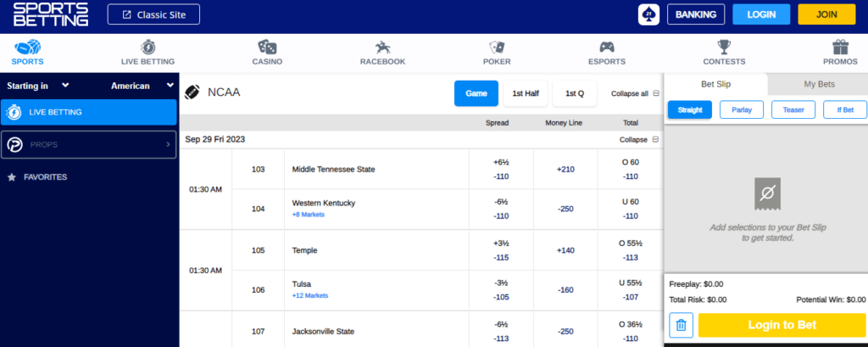The width and height of the screenshot is (868, 347).
Task: Select Middle Tennessee State +210 money line
Action: [565, 169]
